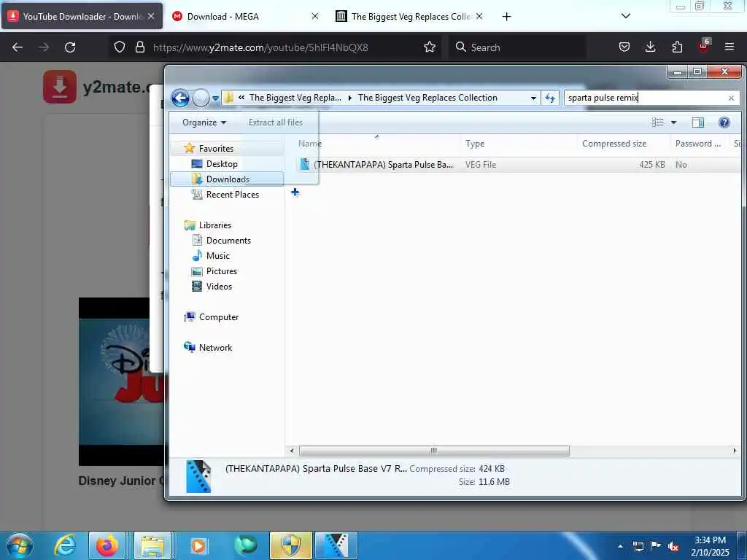The width and height of the screenshot is (747, 560).
Task: Toggle the preview pane icon
Action: coord(698,122)
